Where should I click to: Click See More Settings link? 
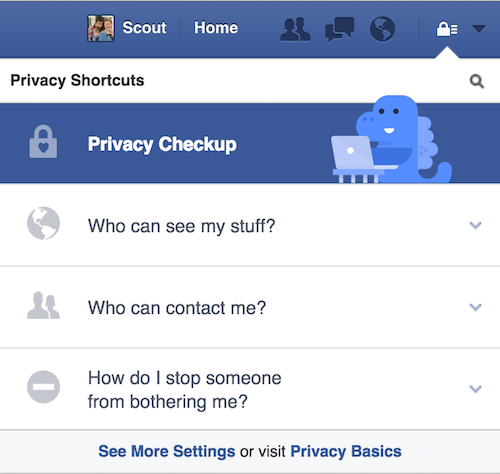167,451
